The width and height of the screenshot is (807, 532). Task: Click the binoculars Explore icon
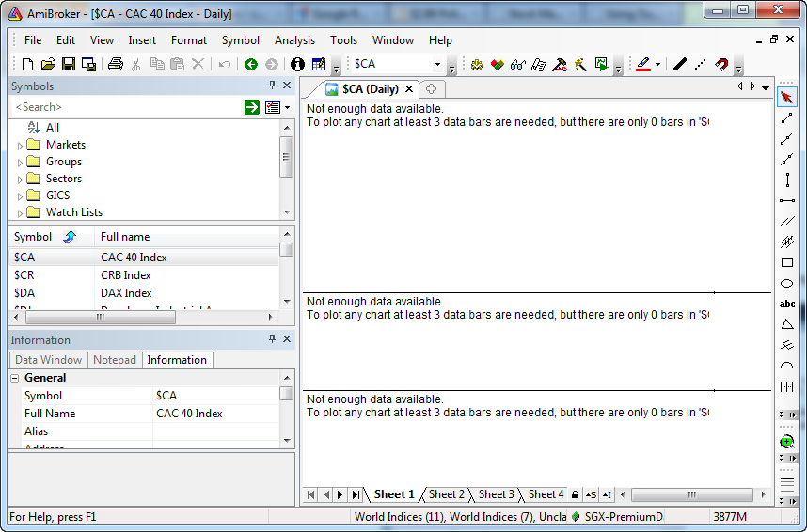(x=517, y=64)
